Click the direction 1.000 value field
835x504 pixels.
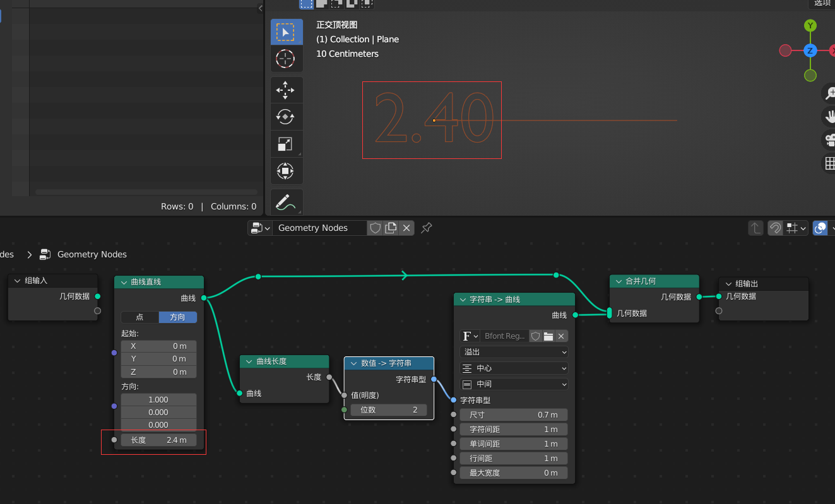click(x=158, y=399)
